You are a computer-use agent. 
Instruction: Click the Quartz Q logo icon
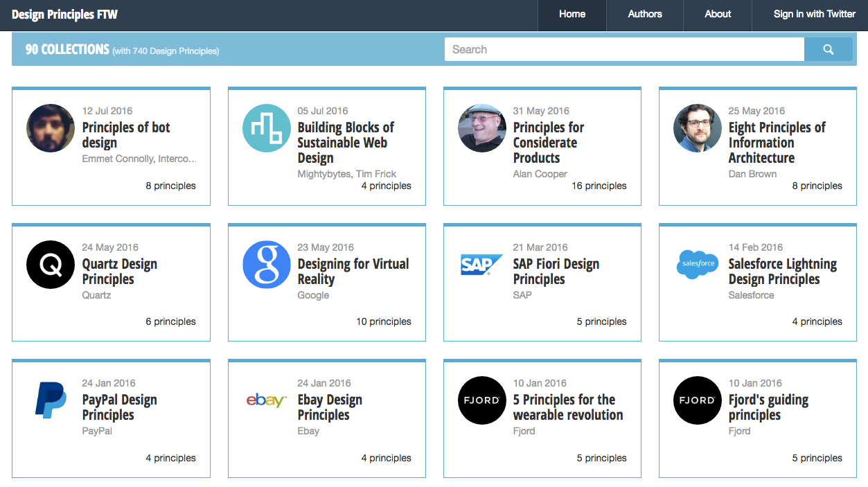click(50, 265)
